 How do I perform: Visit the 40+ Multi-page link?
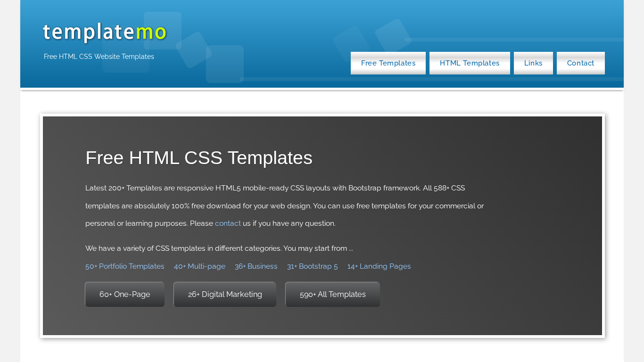[199, 266]
